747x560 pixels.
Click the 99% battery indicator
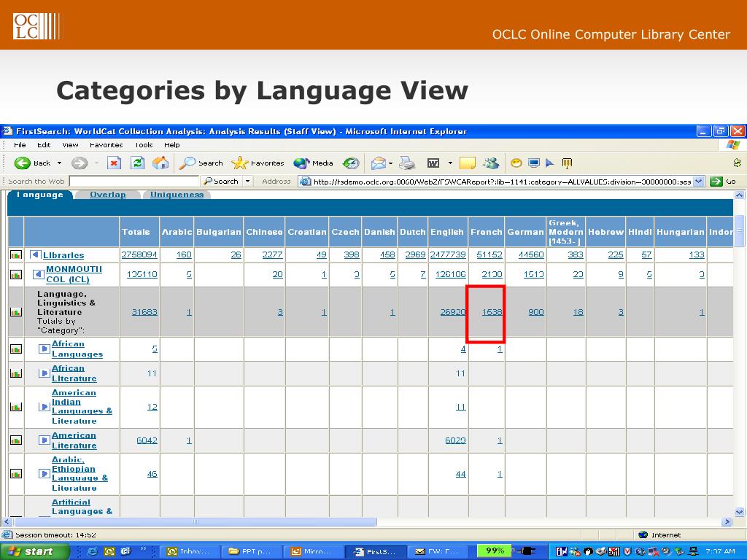(494, 551)
